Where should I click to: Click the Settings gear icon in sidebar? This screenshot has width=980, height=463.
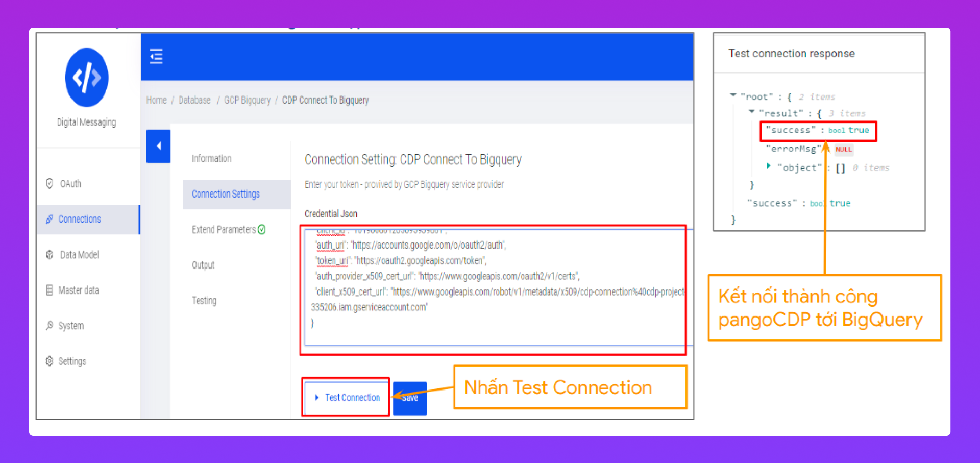click(x=50, y=361)
